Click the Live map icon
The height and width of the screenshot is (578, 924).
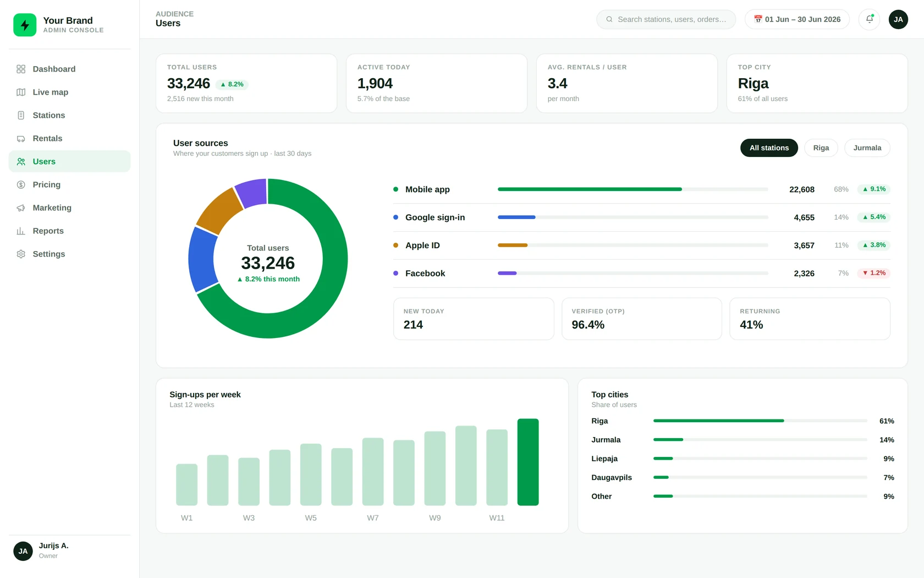21,92
